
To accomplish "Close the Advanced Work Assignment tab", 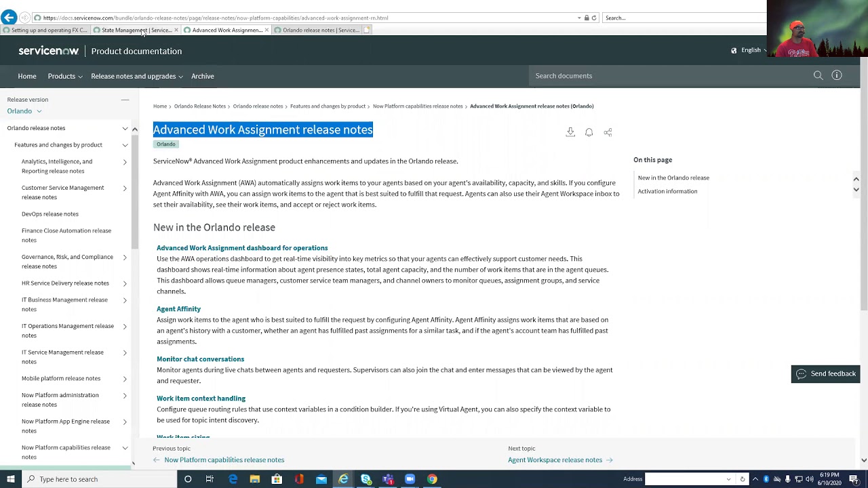I will tap(267, 30).
